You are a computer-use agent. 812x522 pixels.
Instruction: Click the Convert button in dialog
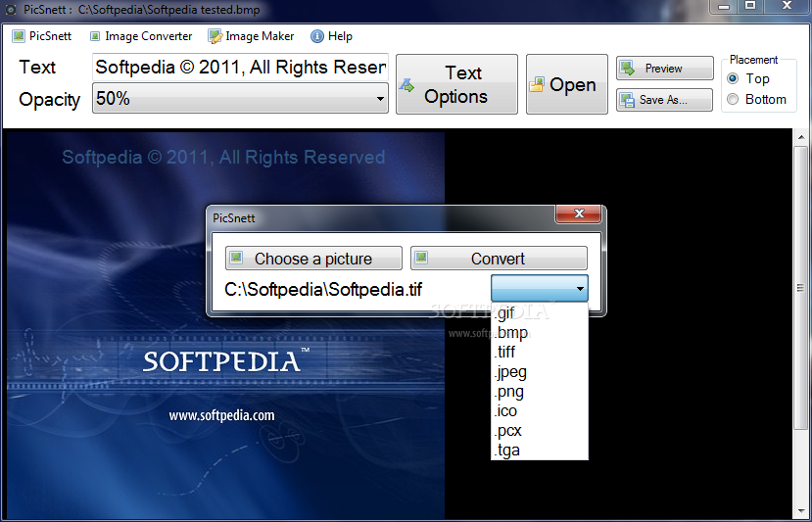[x=500, y=259]
